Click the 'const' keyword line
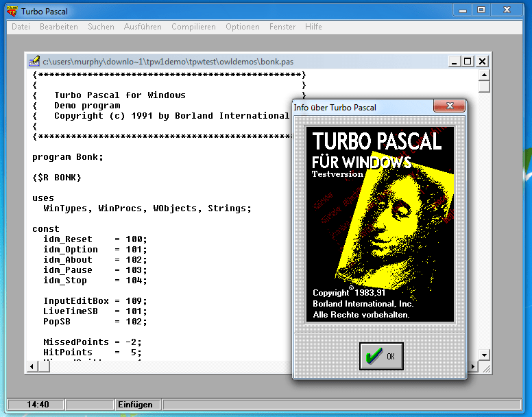Screen dimensions: 532x417 (x=46, y=229)
